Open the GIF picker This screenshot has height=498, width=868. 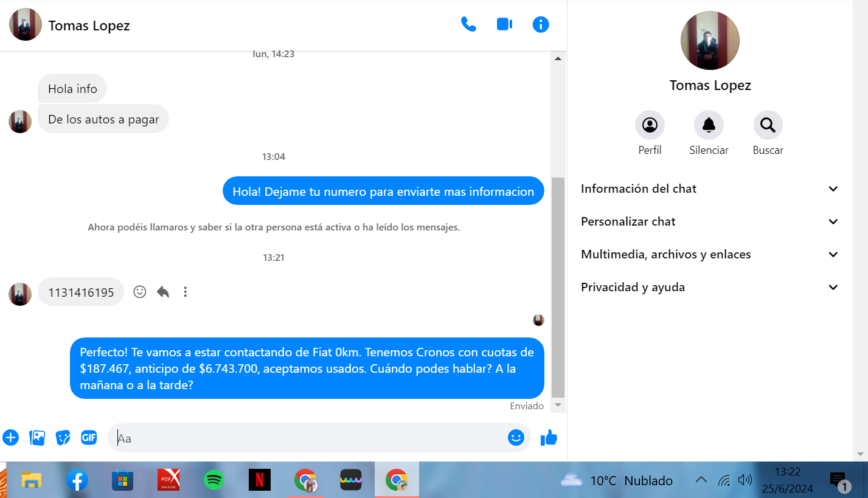(x=89, y=437)
